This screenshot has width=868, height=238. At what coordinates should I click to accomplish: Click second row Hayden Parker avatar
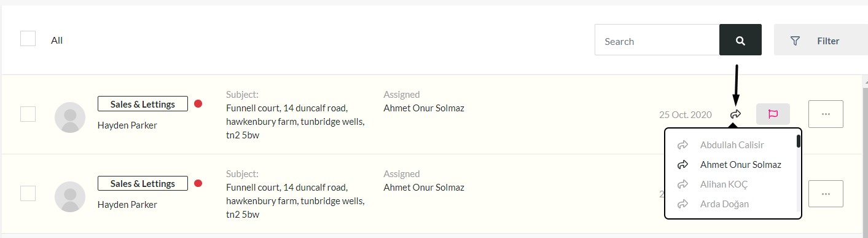(x=70, y=197)
